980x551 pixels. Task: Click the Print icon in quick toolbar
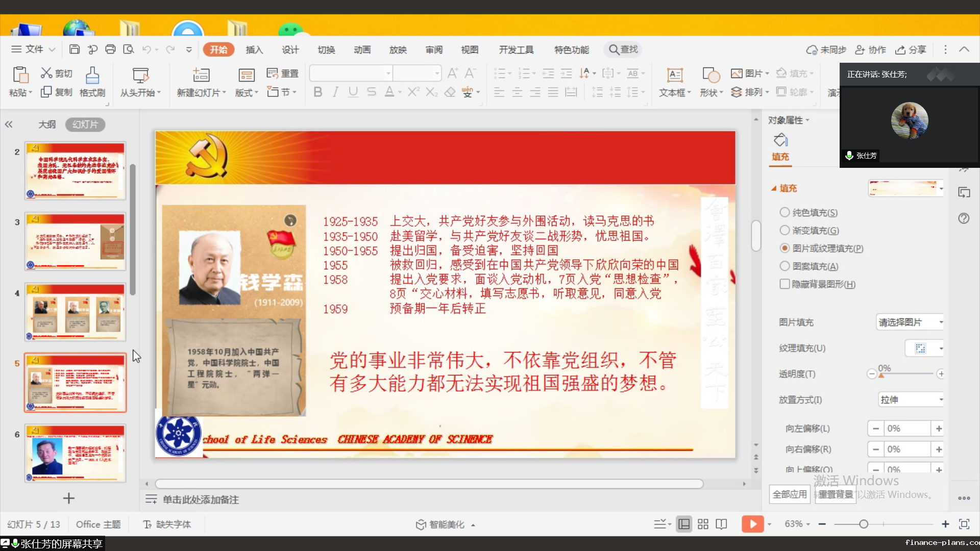tap(110, 49)
